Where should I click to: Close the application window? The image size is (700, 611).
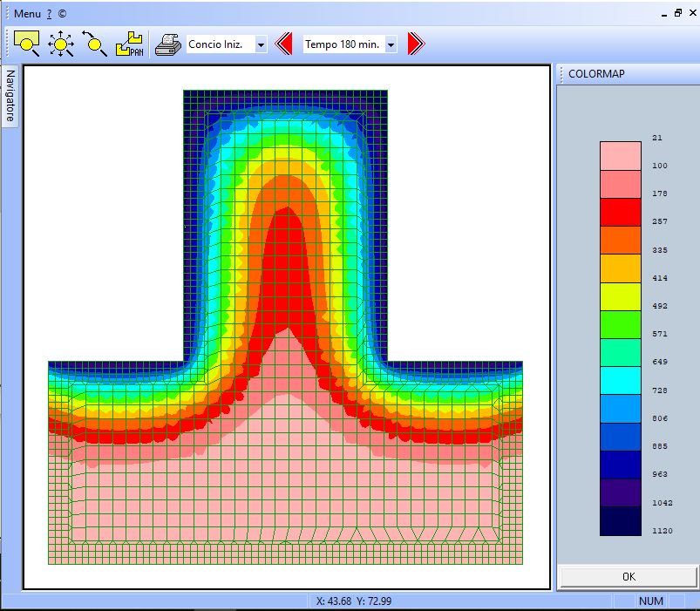693,13
